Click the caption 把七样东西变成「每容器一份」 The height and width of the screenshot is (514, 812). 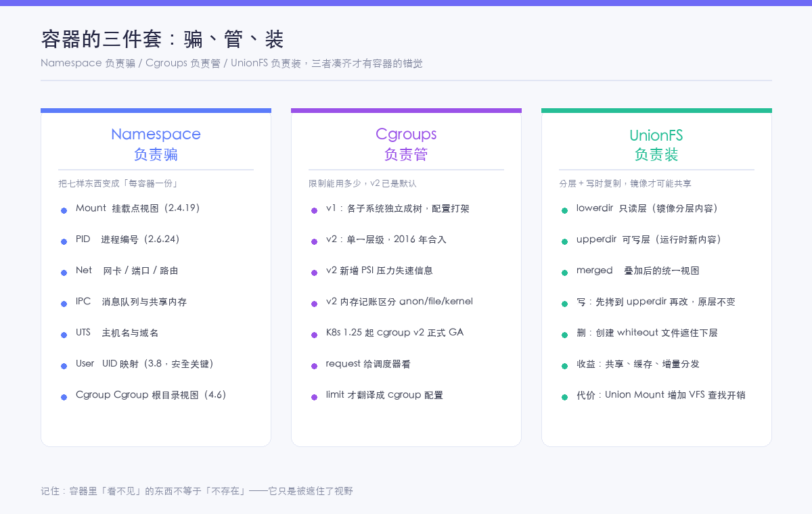(118, 183)
